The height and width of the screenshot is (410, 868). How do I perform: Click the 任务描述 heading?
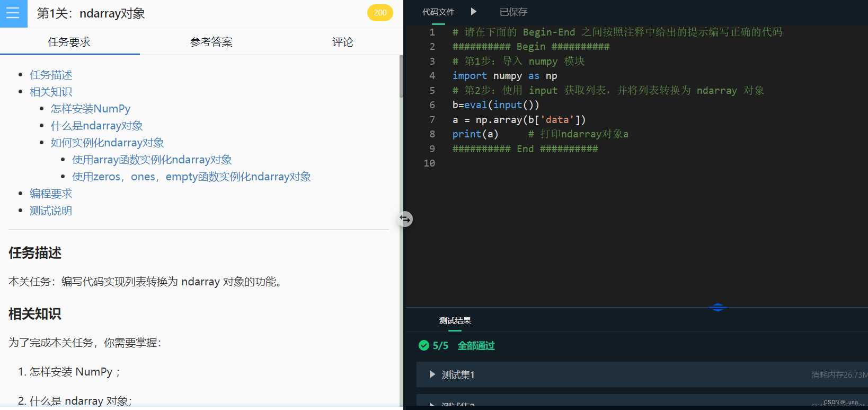click(35, 253)
